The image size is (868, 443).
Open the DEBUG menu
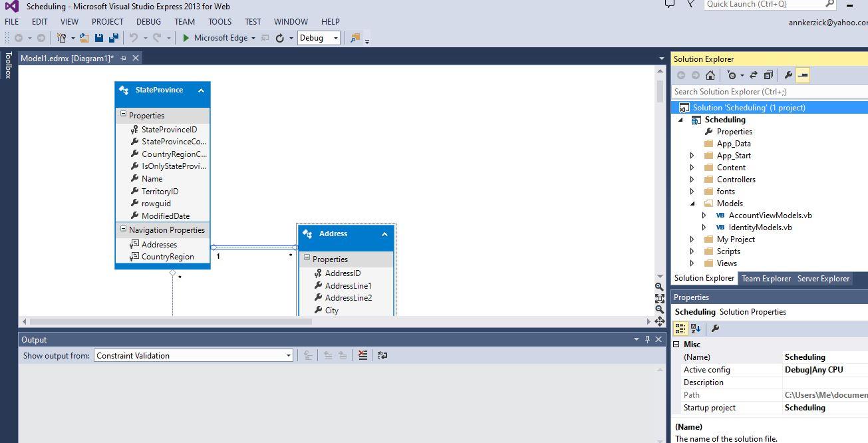148,21
